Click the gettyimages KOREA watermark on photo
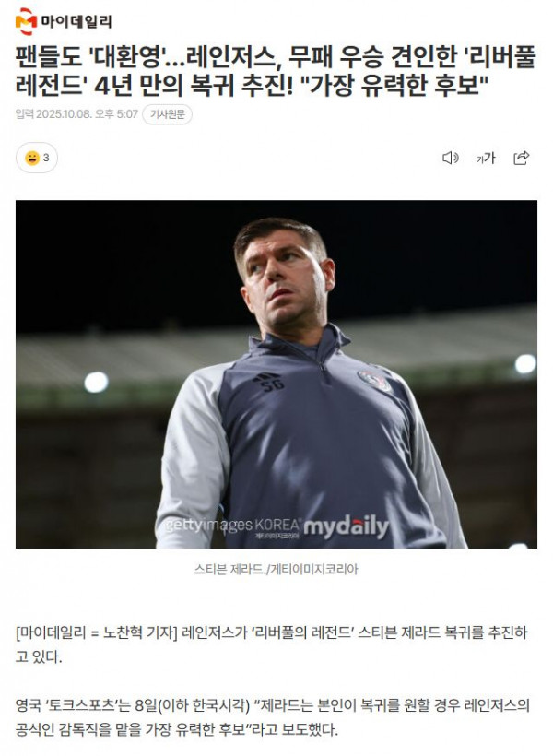This screenshot has height=756, width=553. tap(232, 526)
